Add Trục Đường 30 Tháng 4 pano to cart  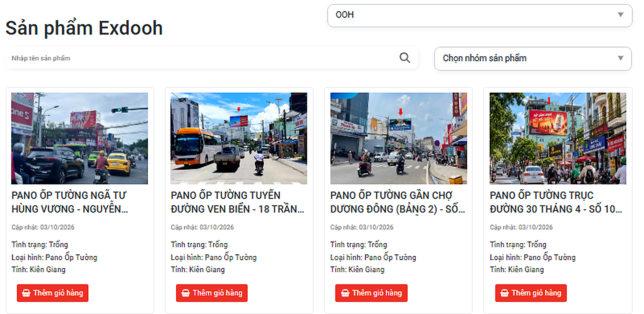531,293
